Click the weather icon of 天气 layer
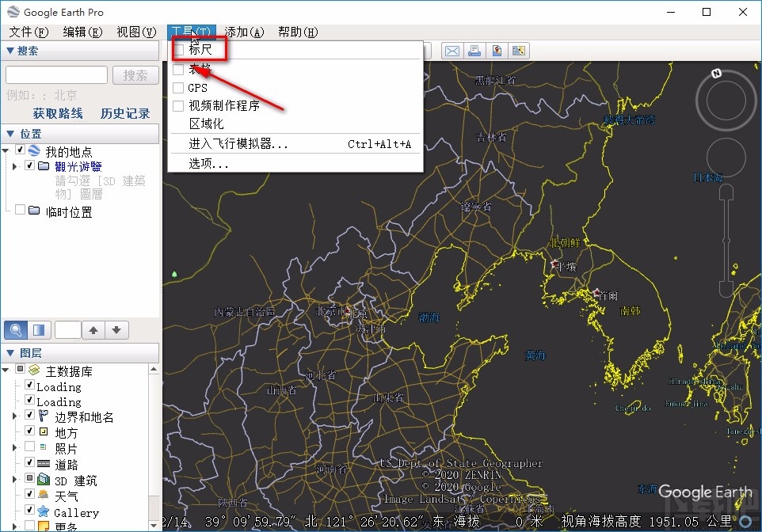This screenshot has height=532, width=762. pyautogui.click(x=44, y=495)
